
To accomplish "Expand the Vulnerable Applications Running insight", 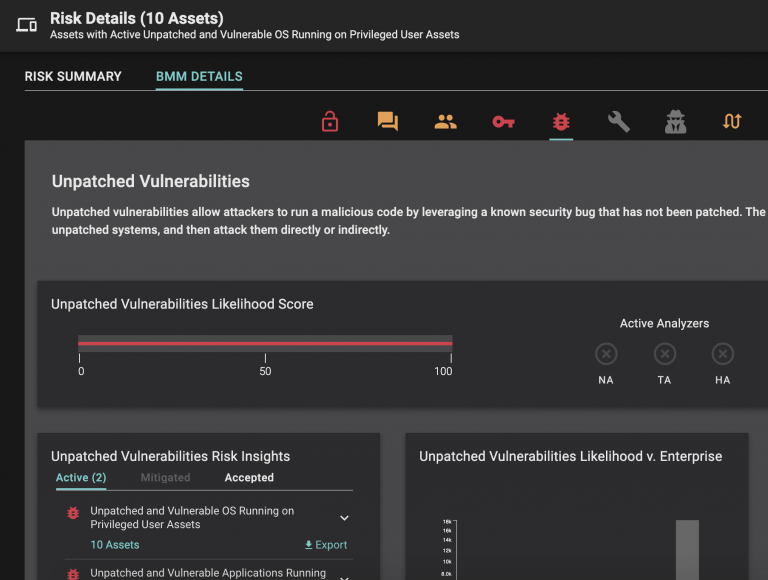I will click(344, 576).
